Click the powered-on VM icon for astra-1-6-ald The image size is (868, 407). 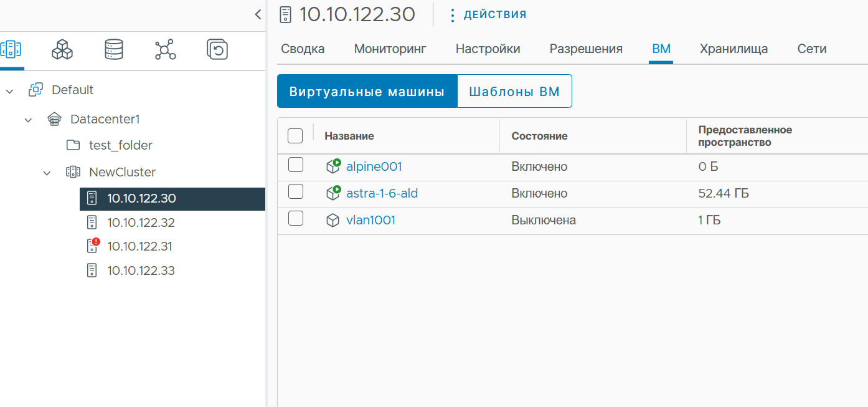333,193
